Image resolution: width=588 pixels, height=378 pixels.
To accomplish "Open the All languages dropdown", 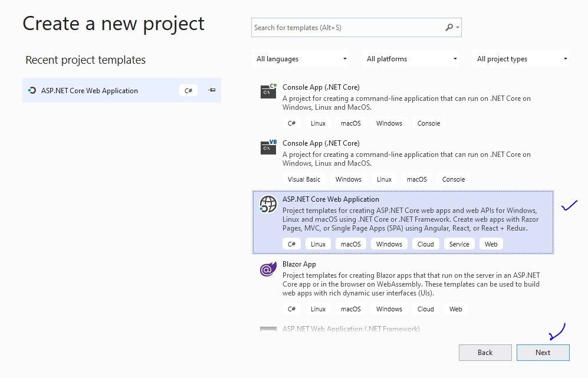I will tap(300, 58).
